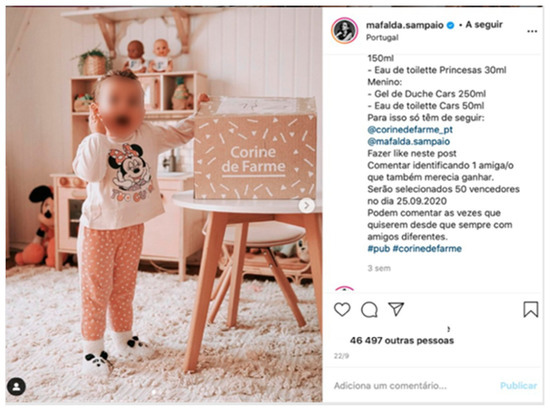550x412 pixels.
Task: View the 46 497 outras pessoas likes list
Action: click(402, 340)
